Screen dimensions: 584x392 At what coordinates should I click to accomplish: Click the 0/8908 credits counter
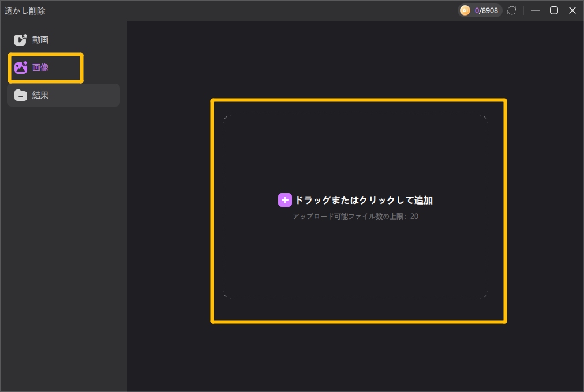[x=486, y=10]
